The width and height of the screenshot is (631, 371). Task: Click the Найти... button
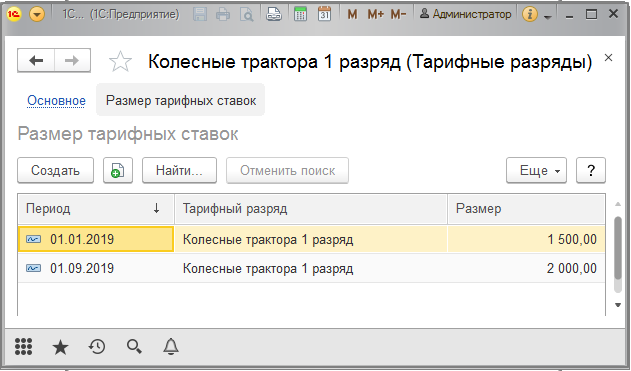pyautogui.click(x=179, y=171)
